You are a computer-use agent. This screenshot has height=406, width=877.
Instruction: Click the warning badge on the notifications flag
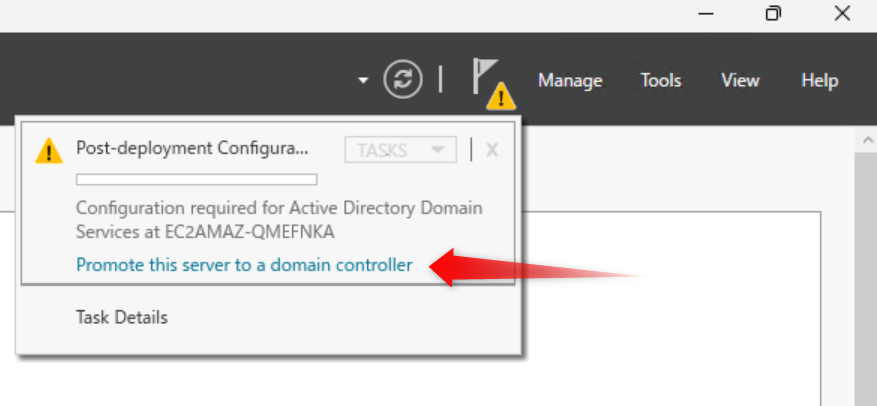[501, 96]
